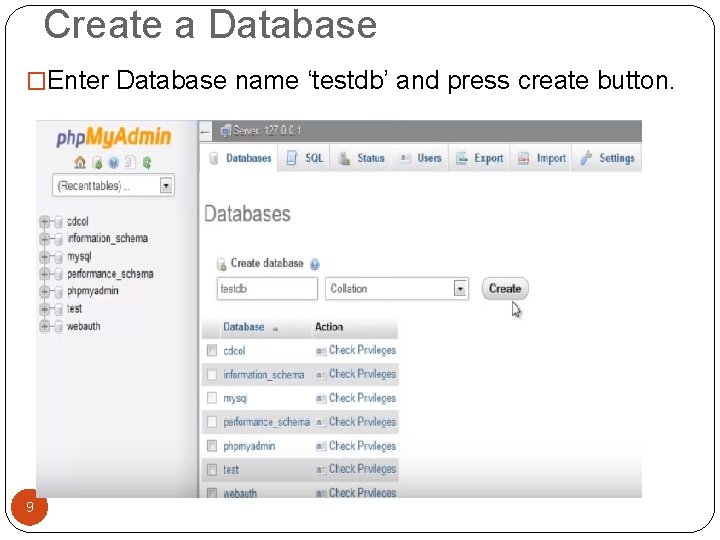Tick the performance_schema database checkbox
The height and width of the screenshot is (540, 720).
tap(212, 422)
